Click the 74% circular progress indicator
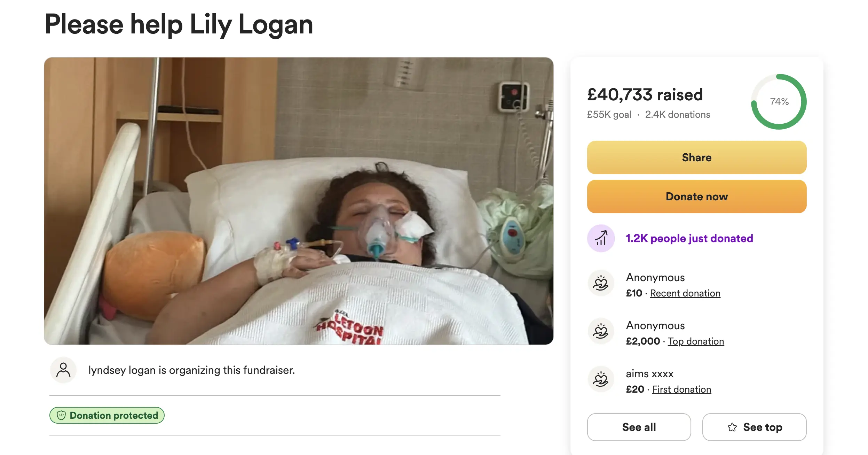The width and height of the screenshot is (868, 455). 779,102
